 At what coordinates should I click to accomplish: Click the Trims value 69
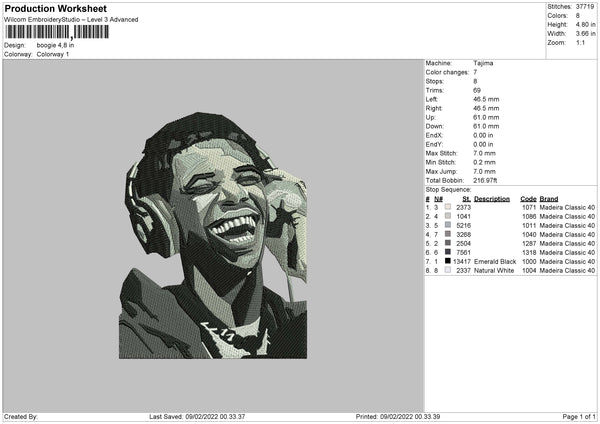477,90
